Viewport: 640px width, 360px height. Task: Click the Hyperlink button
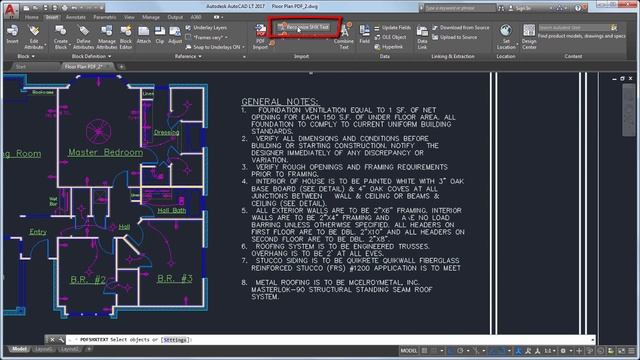389,47
